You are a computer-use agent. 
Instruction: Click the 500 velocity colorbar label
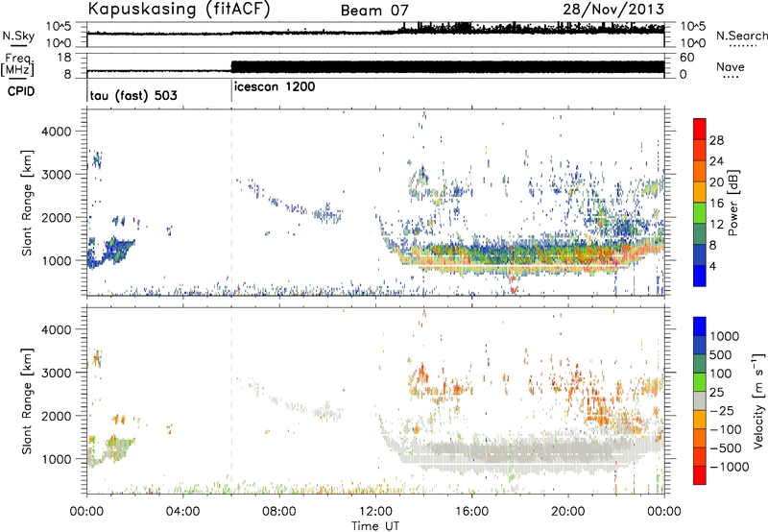721,355
